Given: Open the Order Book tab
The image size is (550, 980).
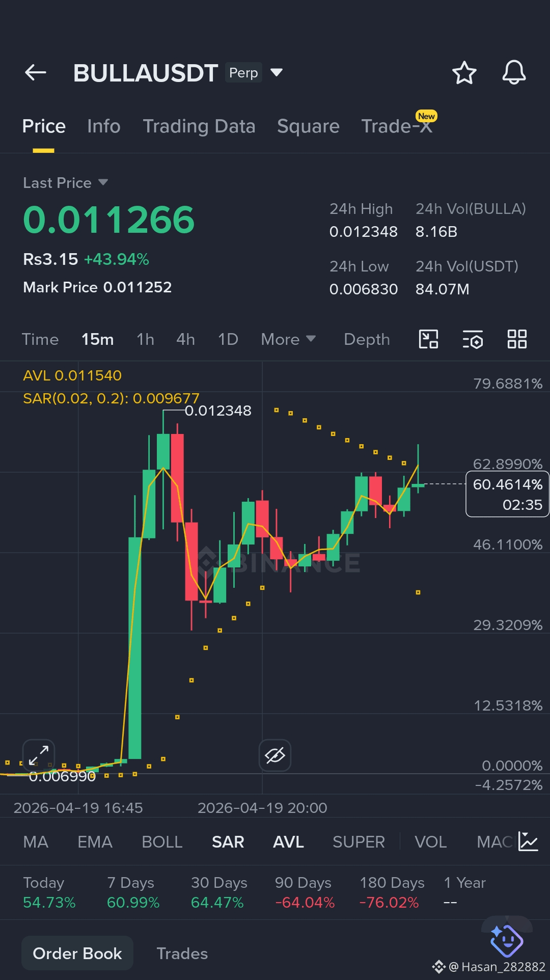Looking at the screenshot, I should pyautogui.click(x=77, y=953).
